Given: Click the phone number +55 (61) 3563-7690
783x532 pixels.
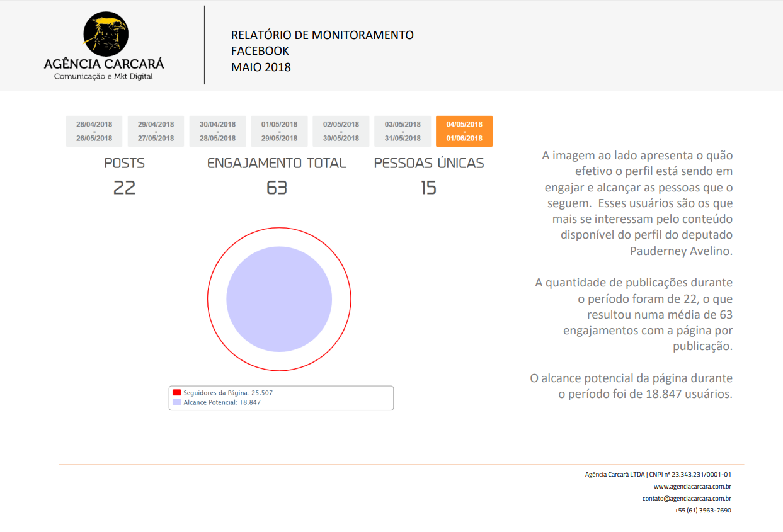Looking at the screenshot, I should 703,511.
